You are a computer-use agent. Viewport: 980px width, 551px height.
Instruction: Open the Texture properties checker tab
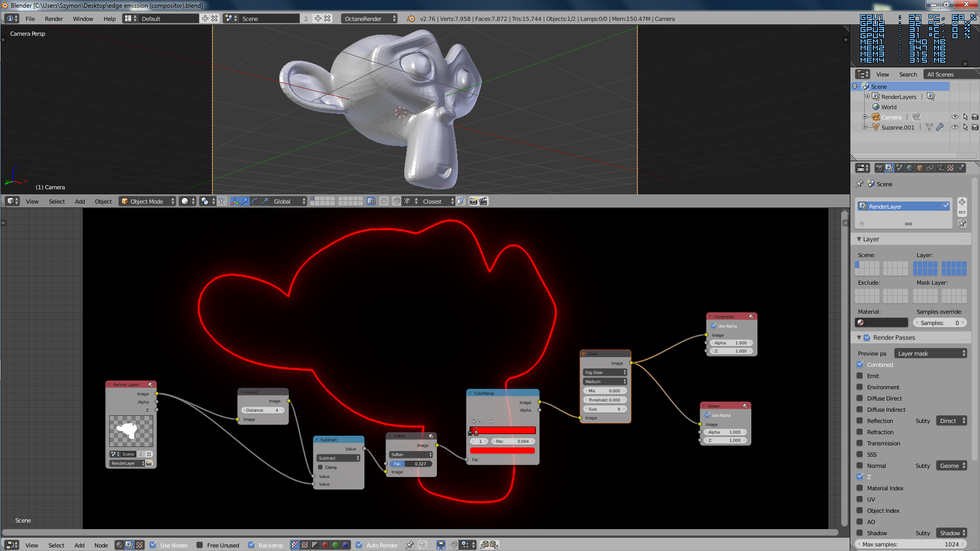click(x=950, y=168)
